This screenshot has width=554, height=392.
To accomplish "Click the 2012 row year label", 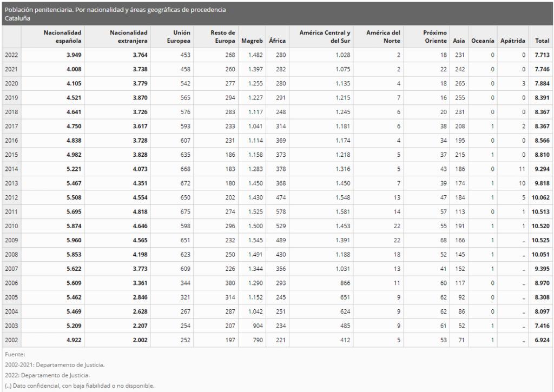I will pos(11,197).
